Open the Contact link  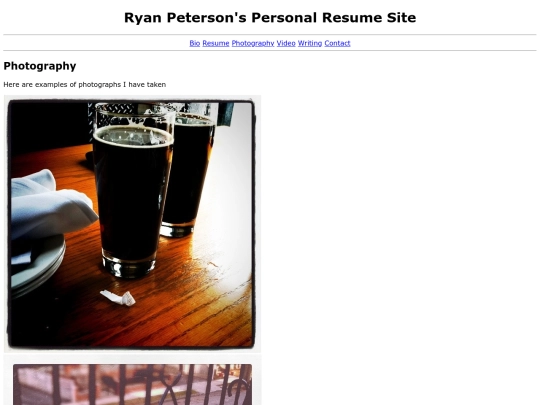(337, 43)
